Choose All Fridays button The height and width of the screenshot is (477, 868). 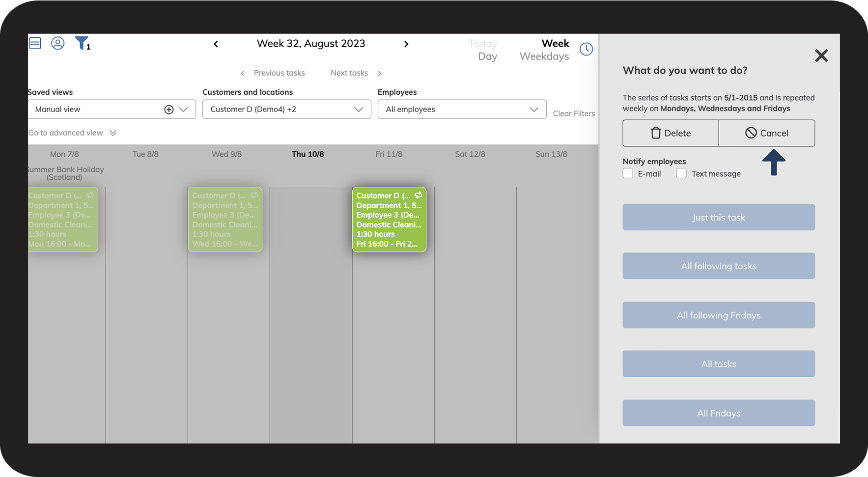point(719,413)
